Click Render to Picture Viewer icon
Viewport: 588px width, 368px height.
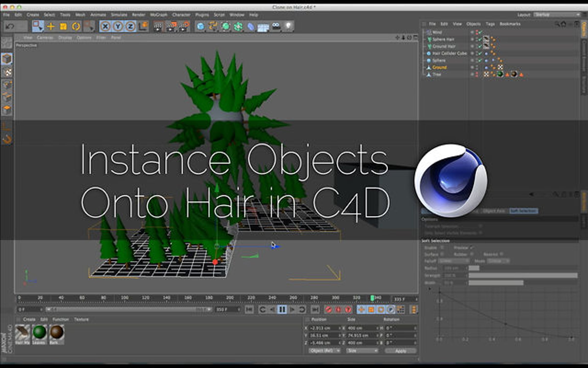pos(171,26)
